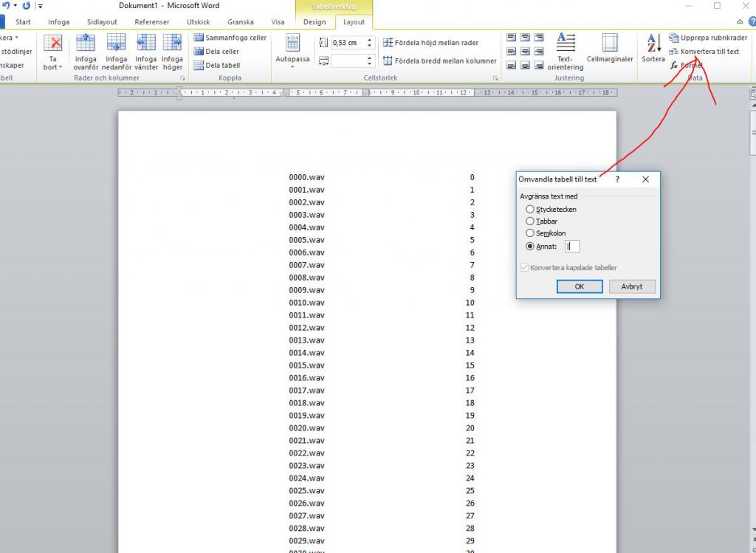Switch to the Design tab
Viewport: 756px width, 553px height.
click(x=315, y=22)
